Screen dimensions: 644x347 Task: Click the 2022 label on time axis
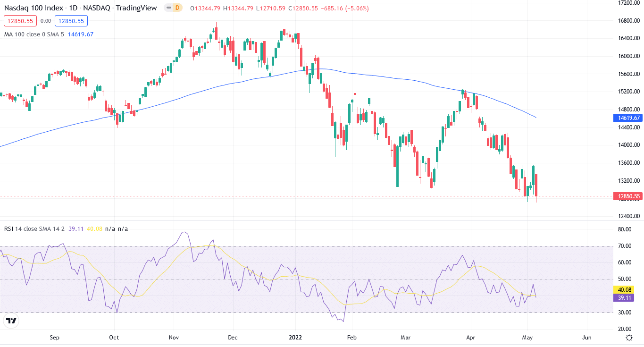(295, 338)
